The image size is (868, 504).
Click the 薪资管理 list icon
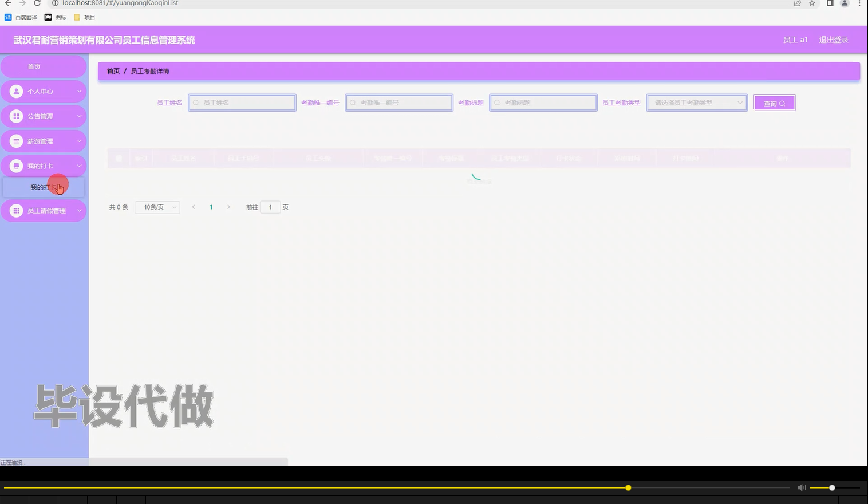(15, 140)
